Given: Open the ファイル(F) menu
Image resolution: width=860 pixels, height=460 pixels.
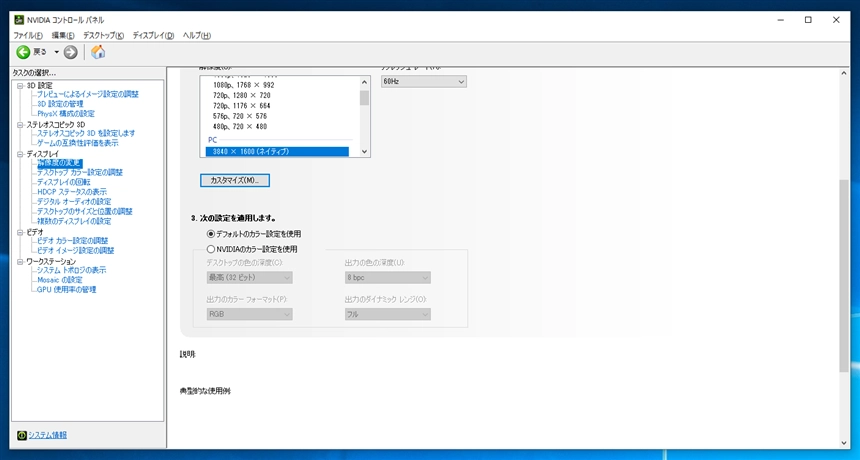Looking at the screenshot, I should pyautogui.click(x=27, y=36).
